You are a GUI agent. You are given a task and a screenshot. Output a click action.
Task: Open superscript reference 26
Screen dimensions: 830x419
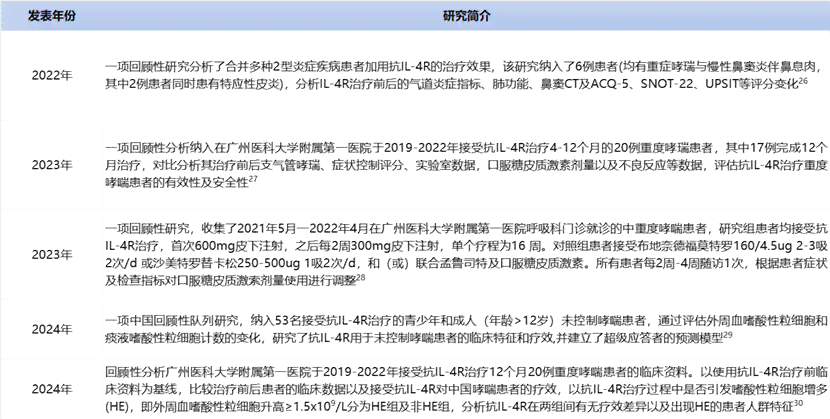(803, 81)
